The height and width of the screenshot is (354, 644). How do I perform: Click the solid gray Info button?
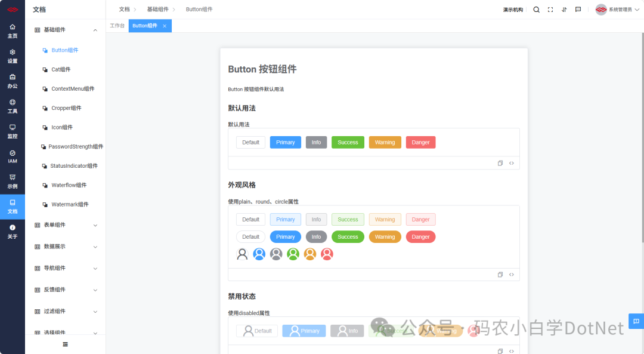[316, 142]
